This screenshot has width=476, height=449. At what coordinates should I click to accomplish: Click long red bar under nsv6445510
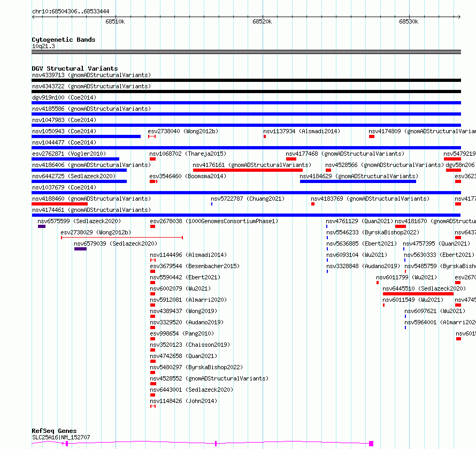coord(418,294)
